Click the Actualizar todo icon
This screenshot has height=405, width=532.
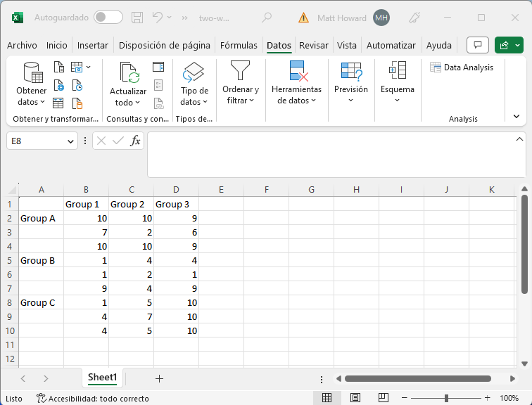pos(129,72)
